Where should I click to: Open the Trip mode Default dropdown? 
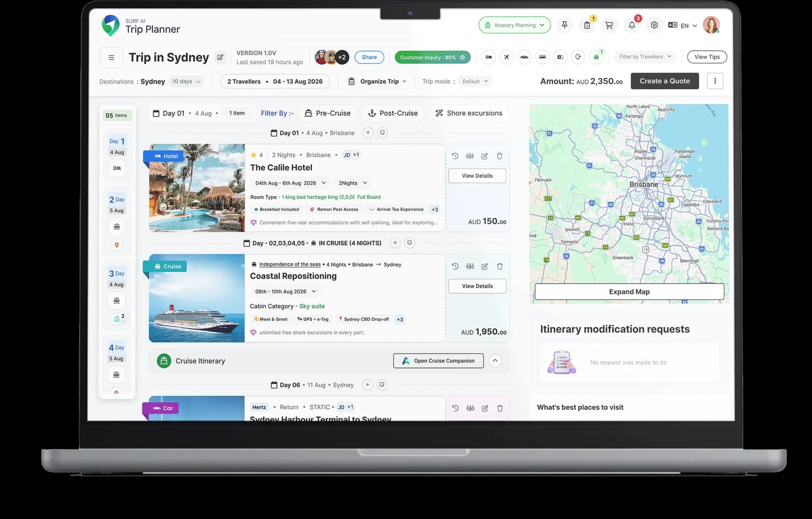point(475,81)
